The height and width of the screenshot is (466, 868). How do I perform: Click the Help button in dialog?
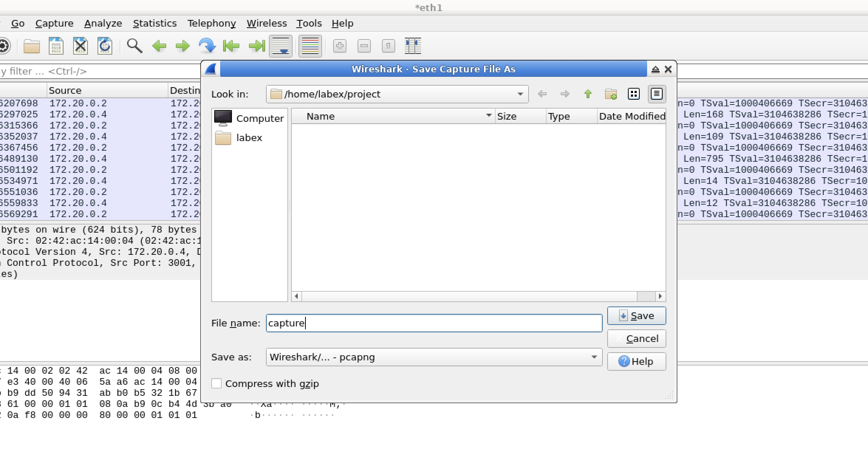coord(636,361)
